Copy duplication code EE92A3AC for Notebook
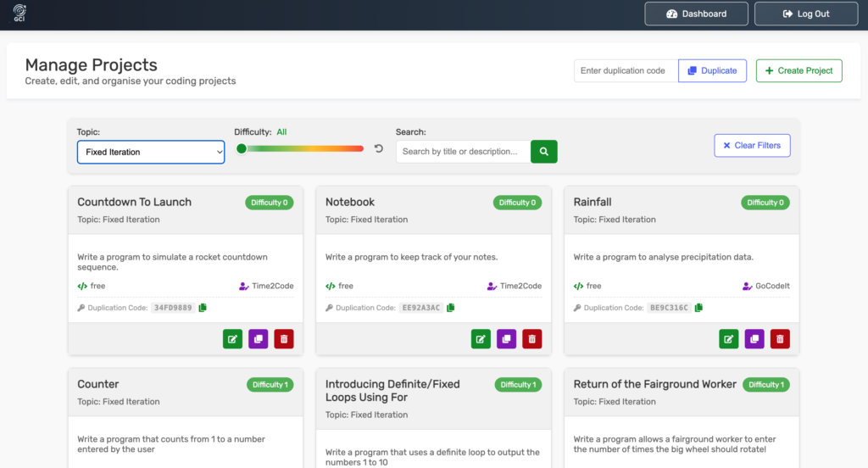Image resolution: width=868 pixels, height=468 pixels. pos(451,308)
